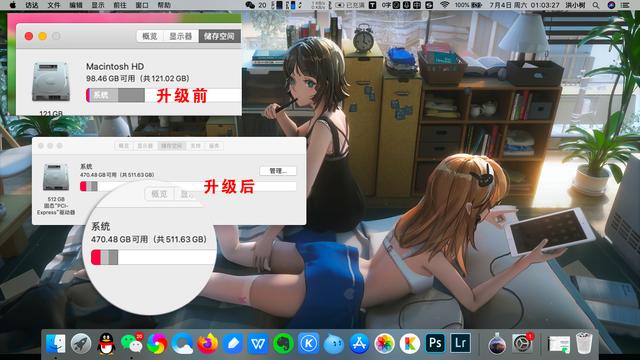Open the Apple menu
The image size is (640, 360).
[13, 5]
